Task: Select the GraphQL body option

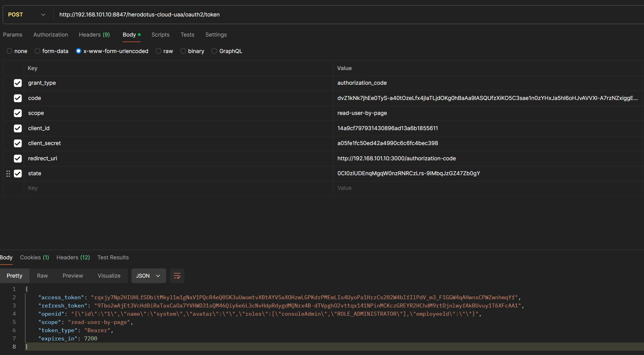Action: click(x=214, y=51)
